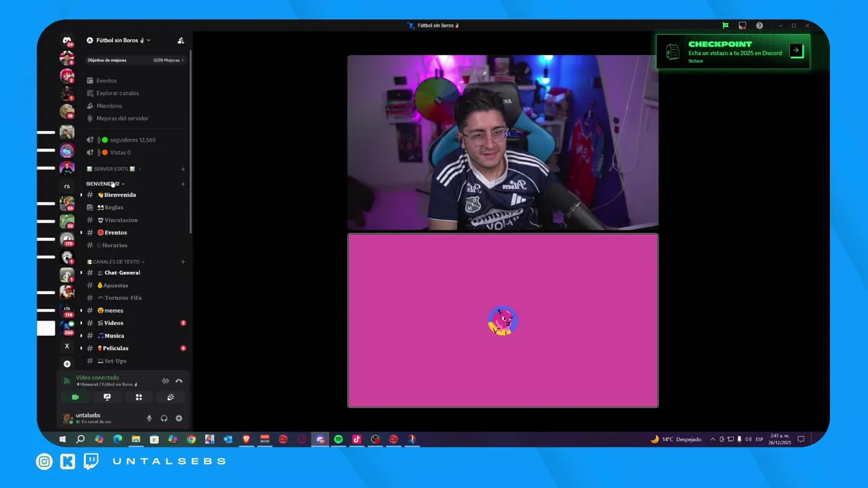Open Windows Start menu
The height and width of the screenshot is (488, 868).
click(x=62, y=439)
